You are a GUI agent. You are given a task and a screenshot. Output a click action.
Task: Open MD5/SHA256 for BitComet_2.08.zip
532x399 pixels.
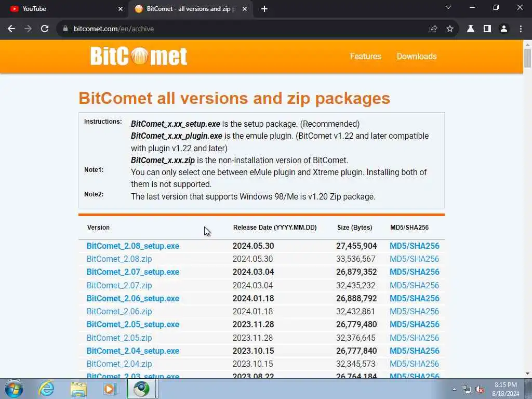coord(414,259)
